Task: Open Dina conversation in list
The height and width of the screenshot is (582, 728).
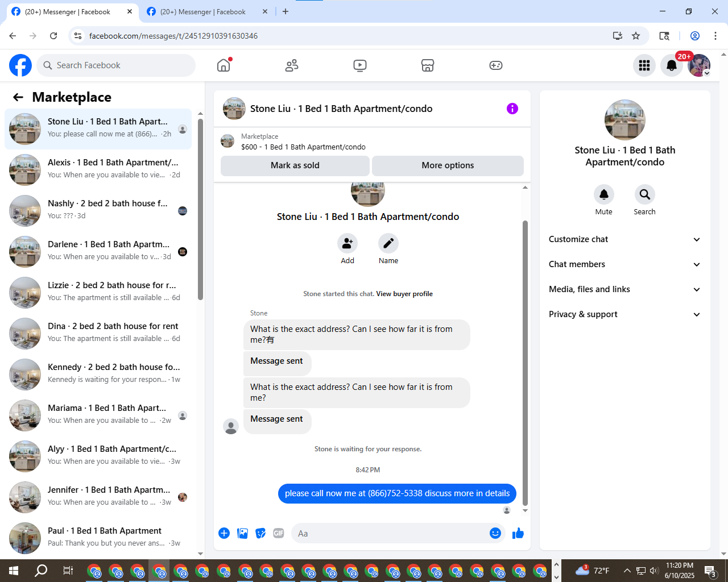Action: (x=98, y=334)
